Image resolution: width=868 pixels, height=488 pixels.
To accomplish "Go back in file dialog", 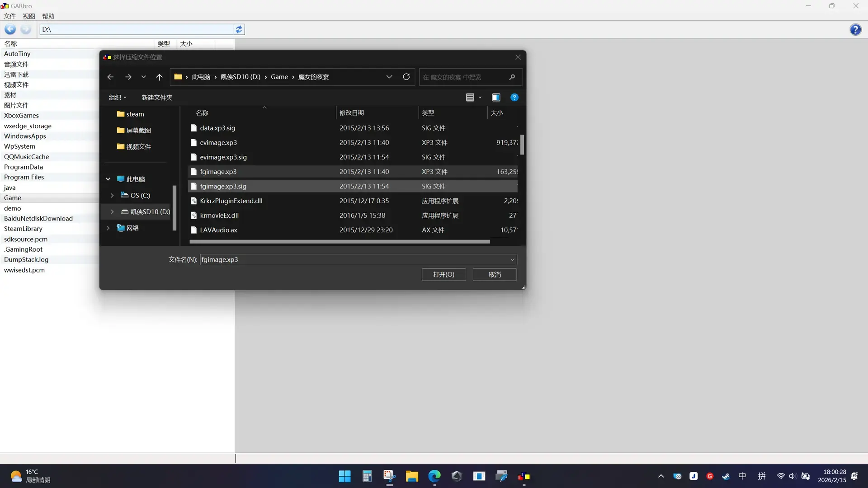I will point(110,77).
